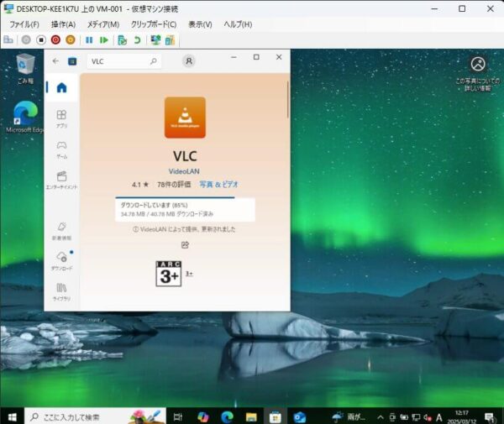Open ライブラリ in Store sidebar
This screenshot has height=424, width=504.
61,291
